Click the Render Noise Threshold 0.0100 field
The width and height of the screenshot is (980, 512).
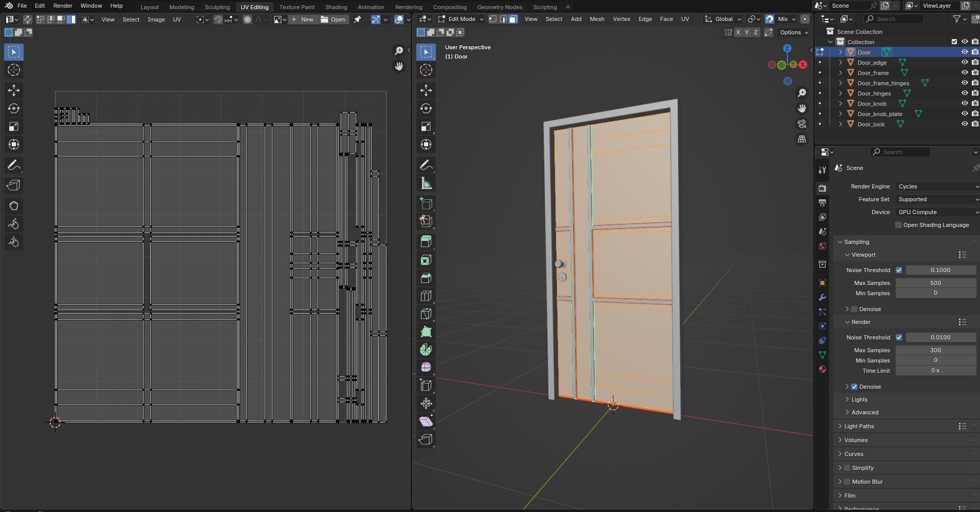pyautogui.click(x=940, y=337)
